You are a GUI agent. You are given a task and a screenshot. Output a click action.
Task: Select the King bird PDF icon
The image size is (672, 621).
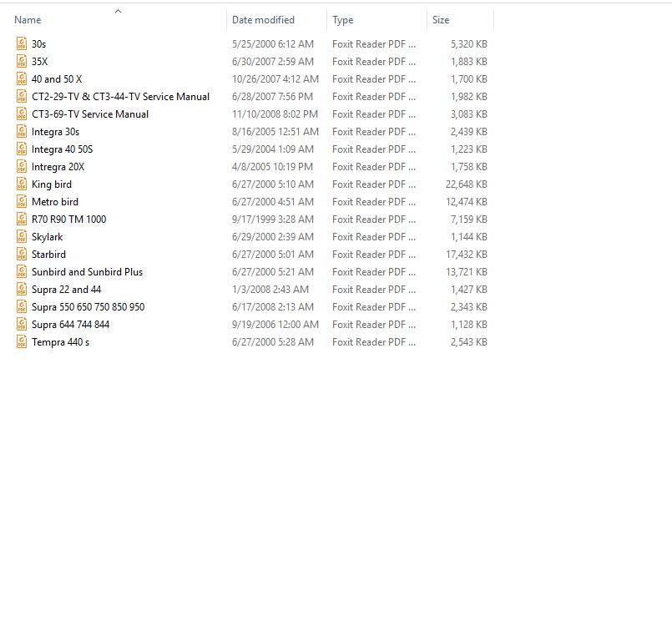point(22,184)
